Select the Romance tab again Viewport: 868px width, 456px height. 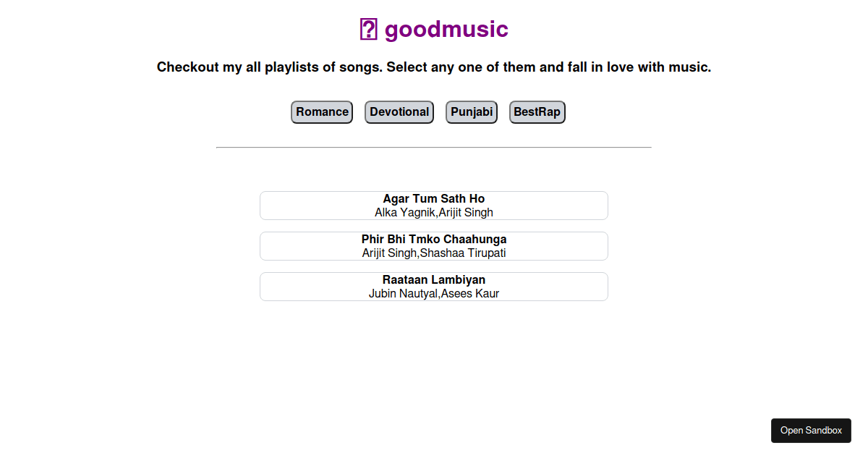321,112
